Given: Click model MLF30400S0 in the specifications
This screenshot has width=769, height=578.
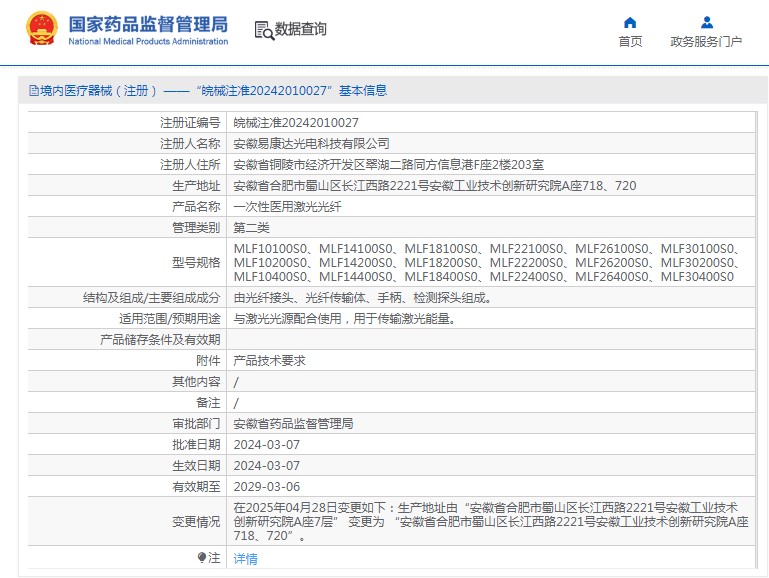Looking at the screenshot, I should coord(697,277).
